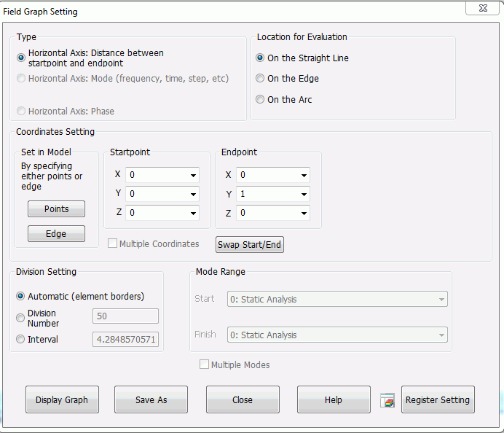The width and height of the screenshot is (504, 433).
Task: Choose Division Number radio option
Action: (x=20, y=318)
